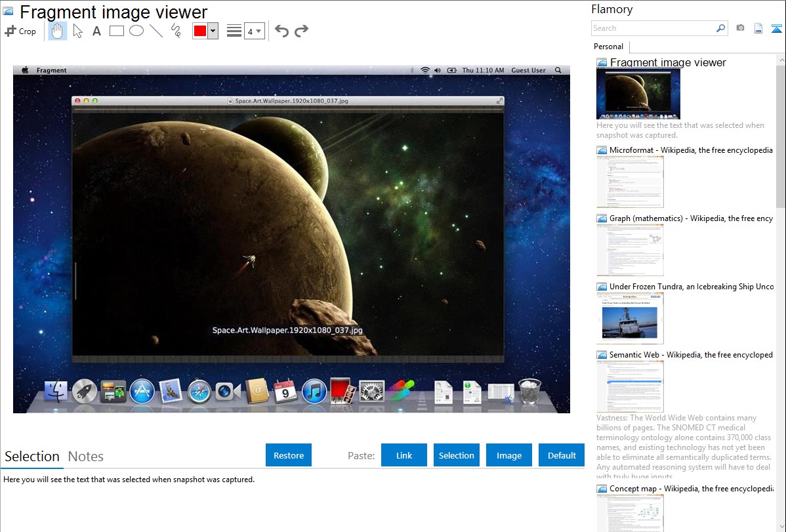Click the Flamory search field

pyautogui.click(x=653, y=28)
